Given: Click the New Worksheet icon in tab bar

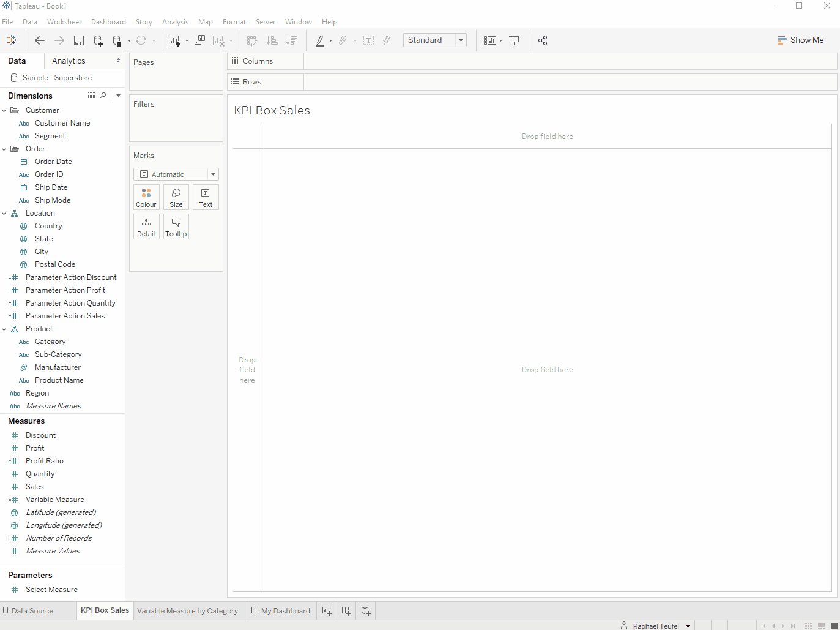Looking at the screenshot, I should tap(327, 611).
